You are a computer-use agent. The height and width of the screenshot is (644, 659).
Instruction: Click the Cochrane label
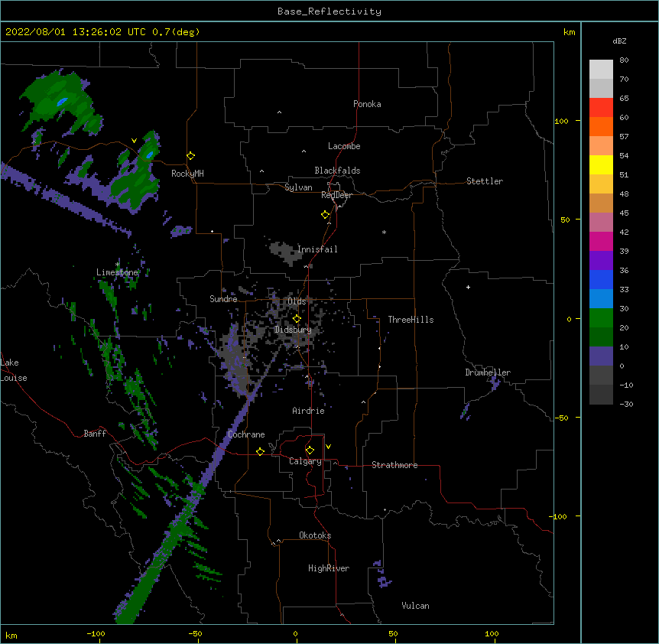[246, 434]
